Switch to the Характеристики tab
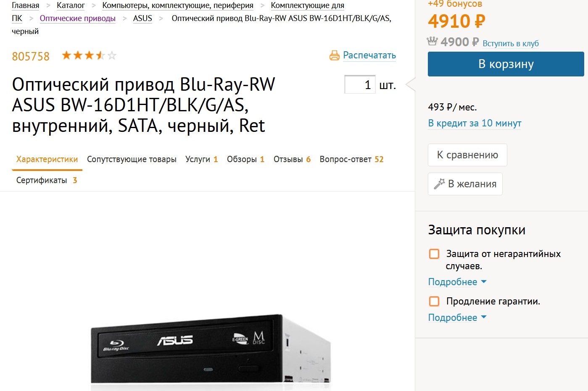Image resolution: width=588 pixels, height=391 pixels. [47, 159]
